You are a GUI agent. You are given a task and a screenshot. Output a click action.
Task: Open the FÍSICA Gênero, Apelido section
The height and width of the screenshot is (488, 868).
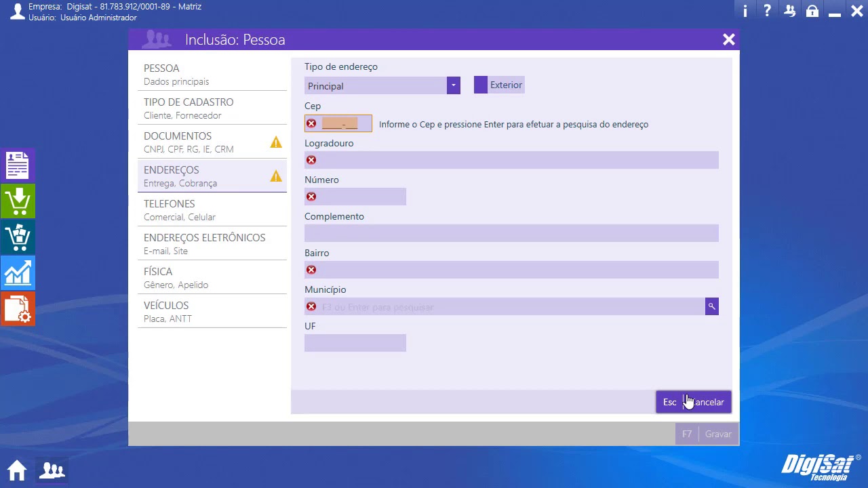[x=212, y=277]
